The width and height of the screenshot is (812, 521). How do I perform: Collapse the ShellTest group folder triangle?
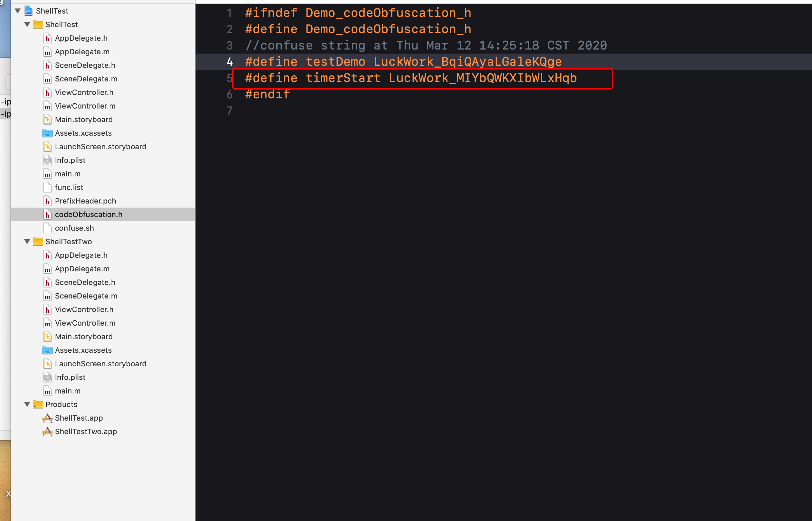(27, 24)
